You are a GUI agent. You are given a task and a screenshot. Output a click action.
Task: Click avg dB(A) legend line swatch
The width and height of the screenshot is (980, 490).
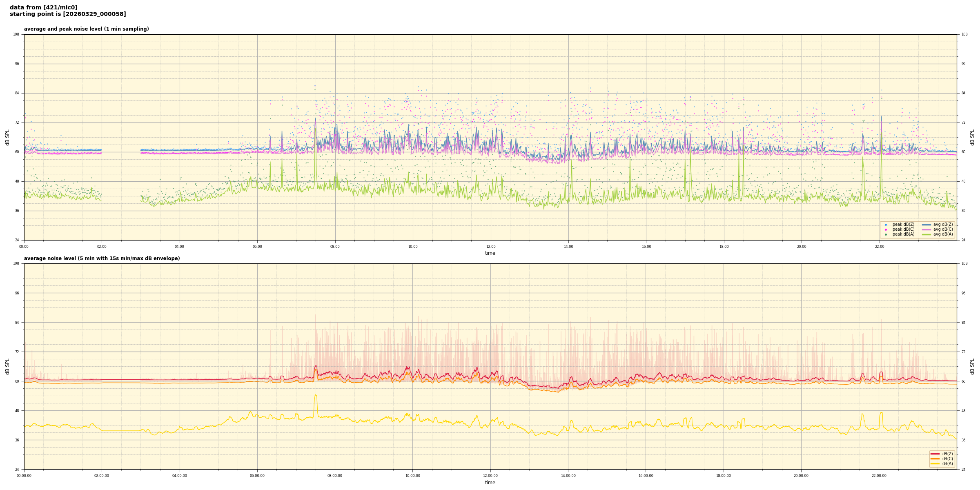click(927, 234)
